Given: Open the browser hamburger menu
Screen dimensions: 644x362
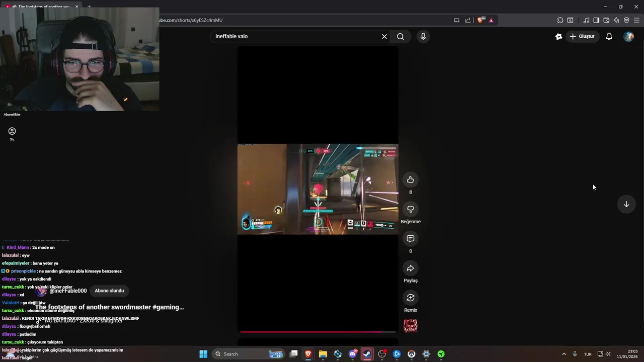Looking at the screenshot, I should (636, 20).
